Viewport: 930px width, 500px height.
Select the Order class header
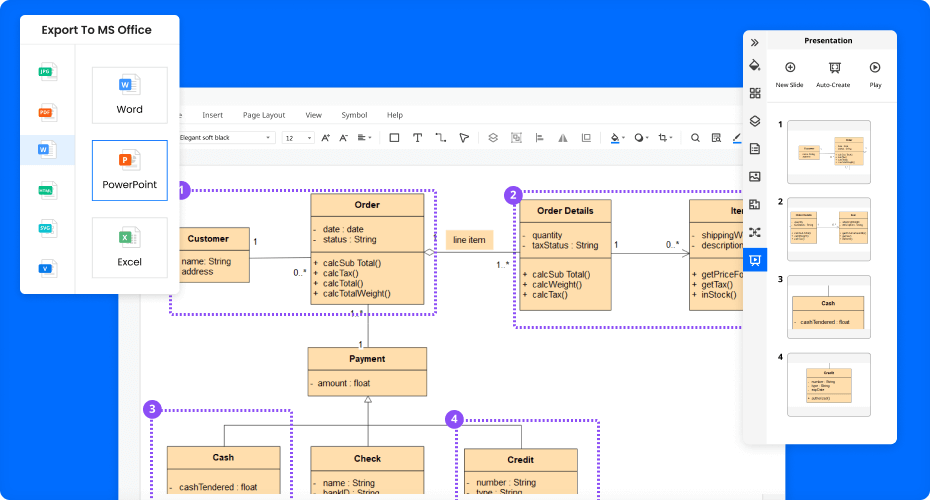point(367,205)
